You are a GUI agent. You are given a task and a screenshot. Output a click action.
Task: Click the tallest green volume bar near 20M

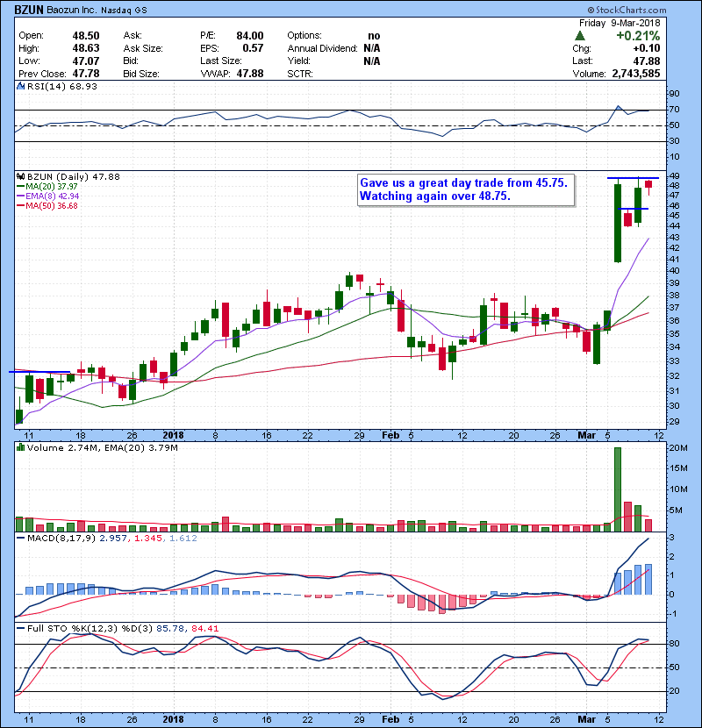pyautogui.click(x=618, y=489)
